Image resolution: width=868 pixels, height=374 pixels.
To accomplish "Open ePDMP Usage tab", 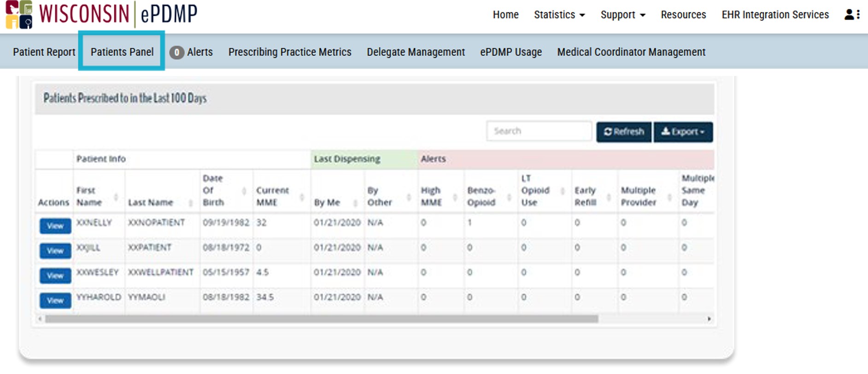I will tap(511, 52).
